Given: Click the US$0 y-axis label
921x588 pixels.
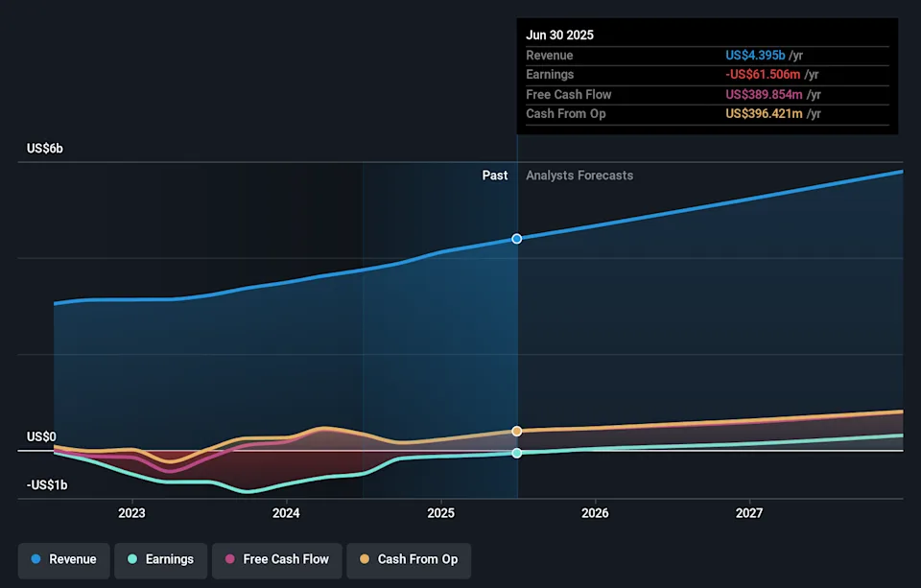Looking at the screenshot, I should click(41, 437).
